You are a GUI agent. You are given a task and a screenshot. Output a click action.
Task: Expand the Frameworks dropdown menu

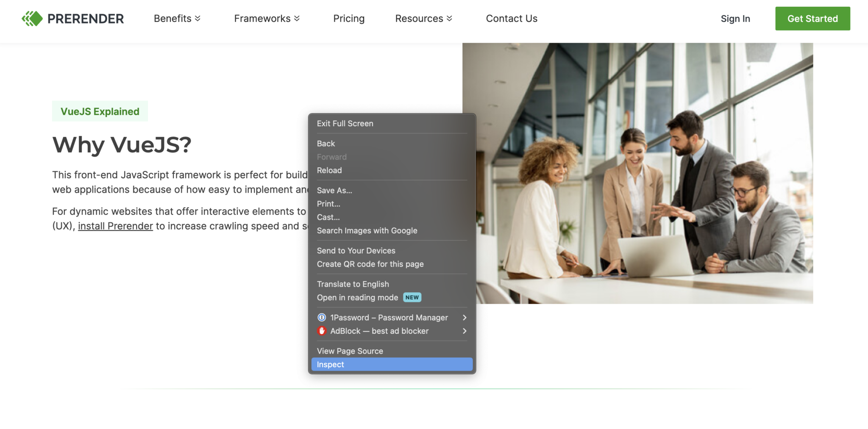pos(267,19)
